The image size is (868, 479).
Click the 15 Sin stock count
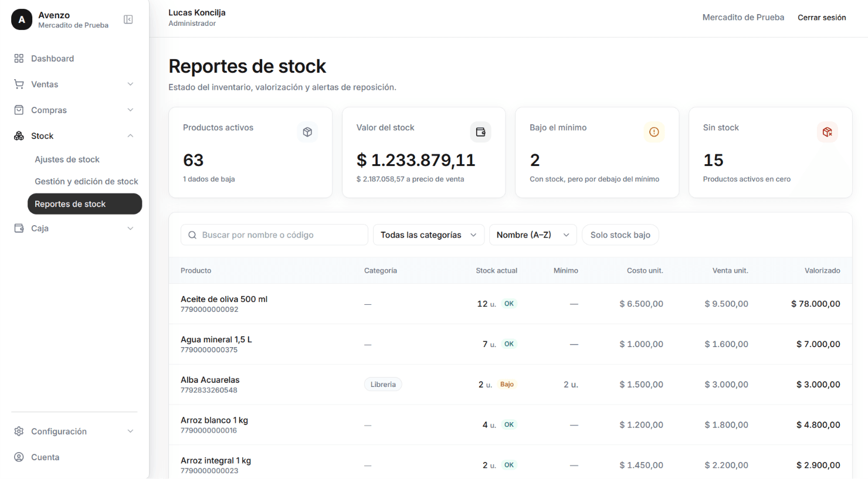[713, 160]
